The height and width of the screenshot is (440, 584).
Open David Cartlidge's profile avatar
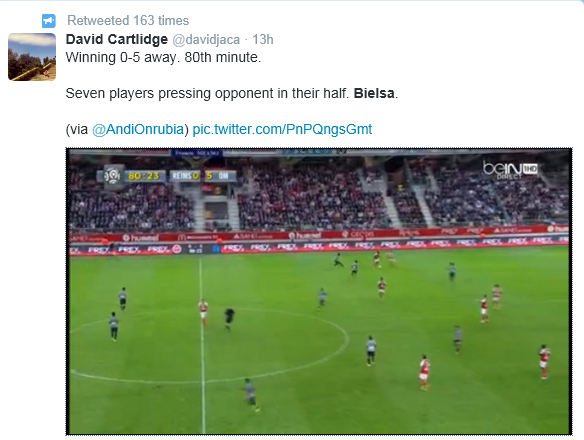point(32,57)
